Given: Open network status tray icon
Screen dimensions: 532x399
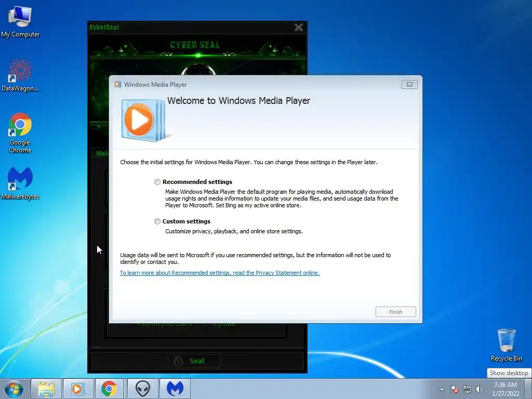Looking at the screenshot, I should pyautogui.click(x=467, y=389).
